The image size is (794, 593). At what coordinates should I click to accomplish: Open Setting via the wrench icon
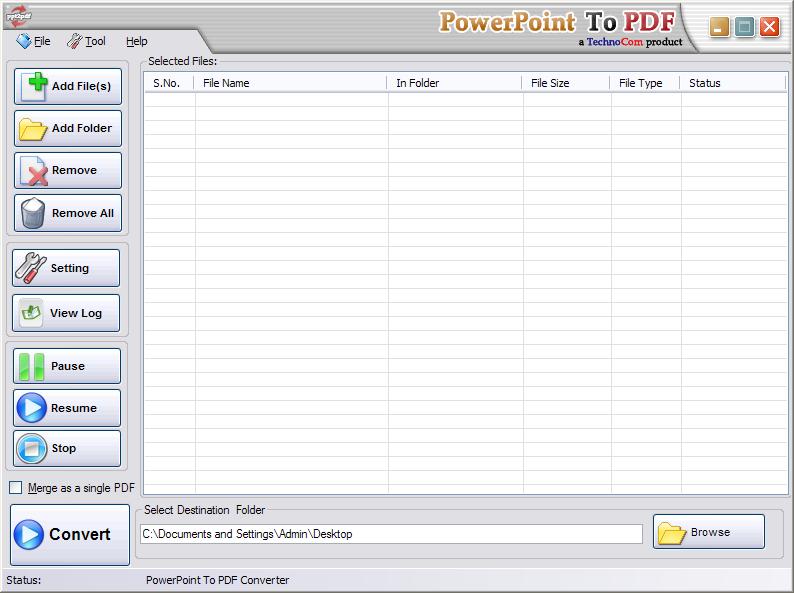pyautogui.click(x=31, y=268)
